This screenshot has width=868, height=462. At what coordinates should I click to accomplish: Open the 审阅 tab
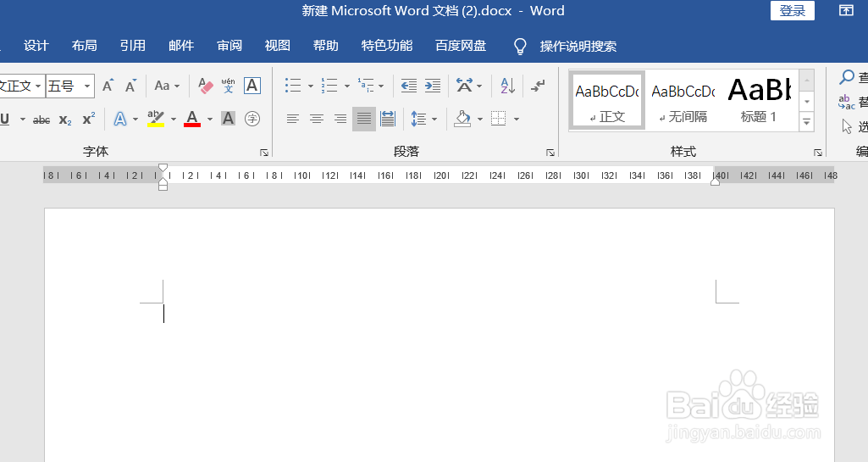(x=229, y=46)
